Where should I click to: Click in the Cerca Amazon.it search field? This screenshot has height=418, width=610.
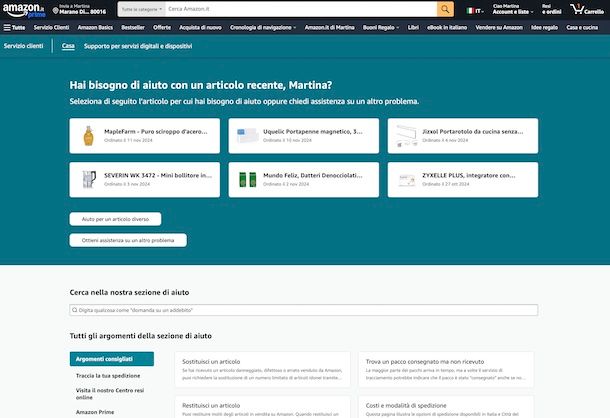point(301,9)
